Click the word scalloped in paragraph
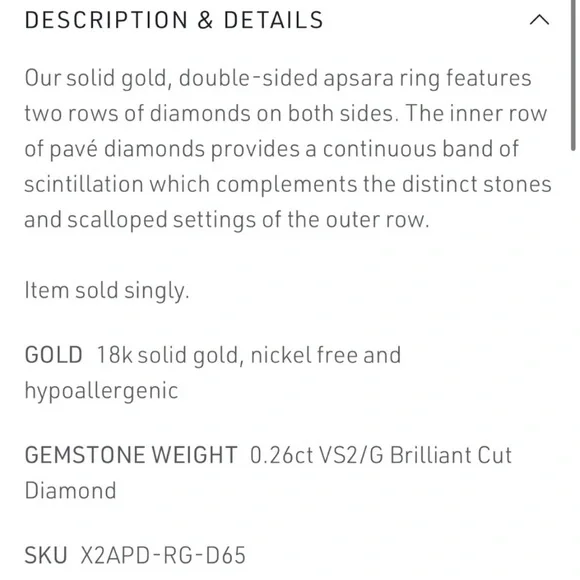The width and height of the screenshot is (580, 580). point(118,220)
